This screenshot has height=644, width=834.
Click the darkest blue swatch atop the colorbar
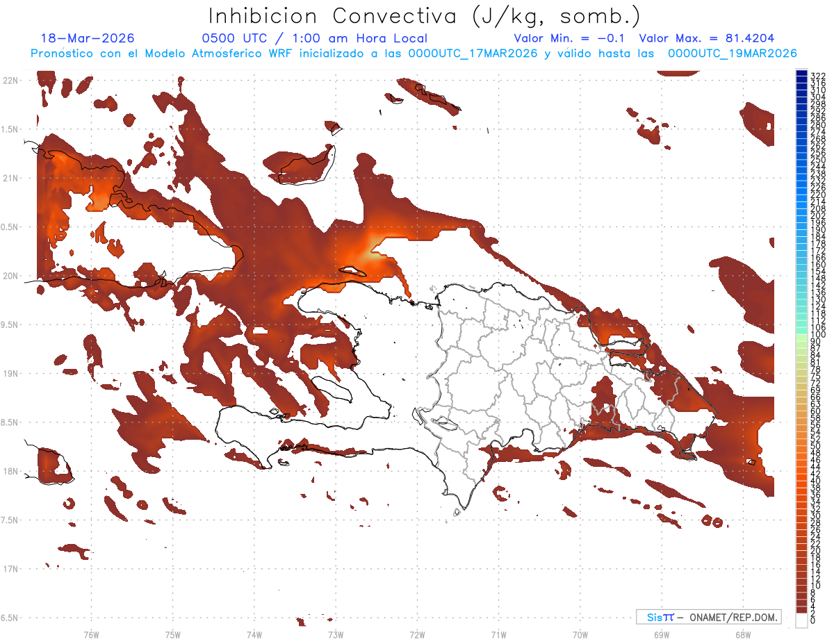coord(801,74)
